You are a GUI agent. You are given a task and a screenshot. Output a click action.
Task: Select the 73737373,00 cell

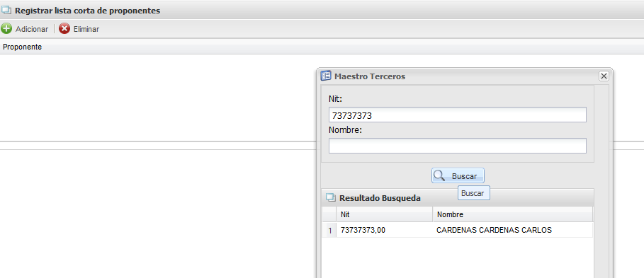(363, 230)
